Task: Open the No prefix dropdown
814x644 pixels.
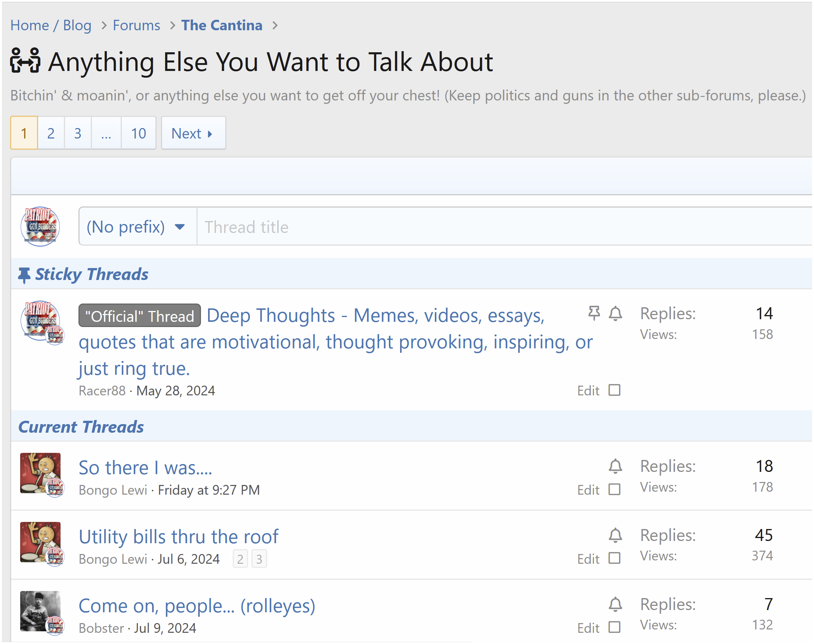Action: tap(137, 227)
